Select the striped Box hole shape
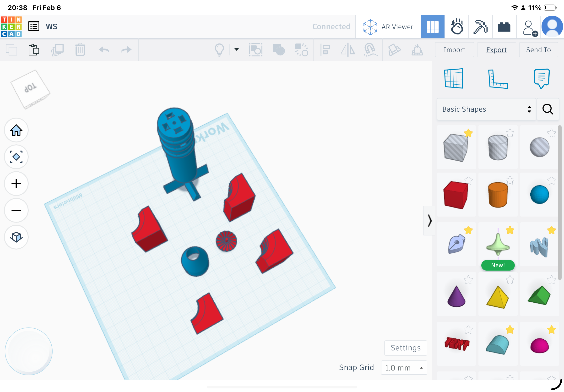The image size is (564, 392). tap(456, 147)
